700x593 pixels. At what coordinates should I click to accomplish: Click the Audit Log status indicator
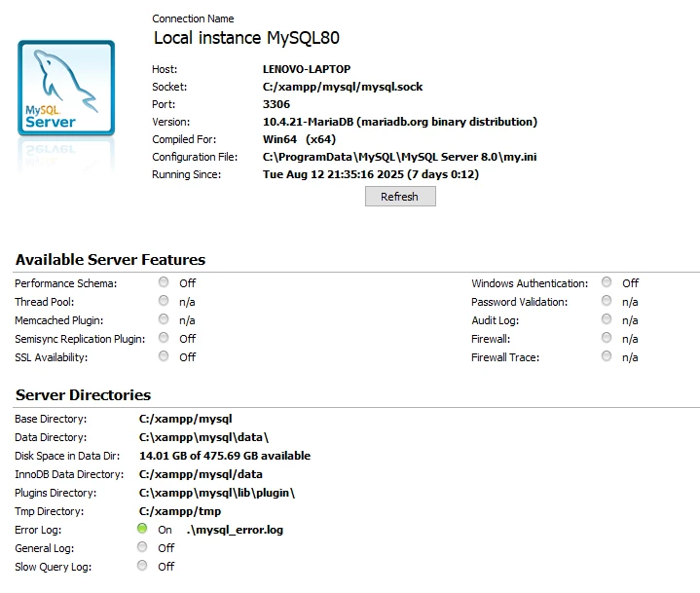607,318
